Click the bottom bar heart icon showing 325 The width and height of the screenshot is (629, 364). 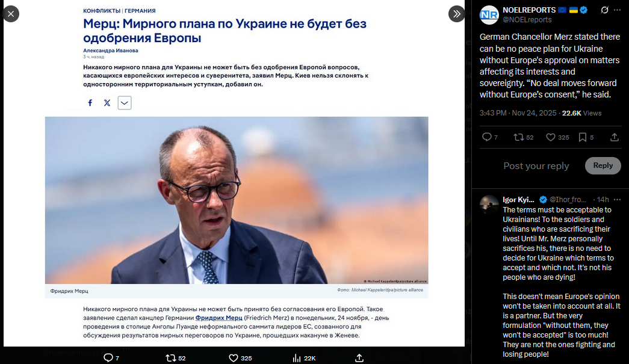click(x=234, y=358)
